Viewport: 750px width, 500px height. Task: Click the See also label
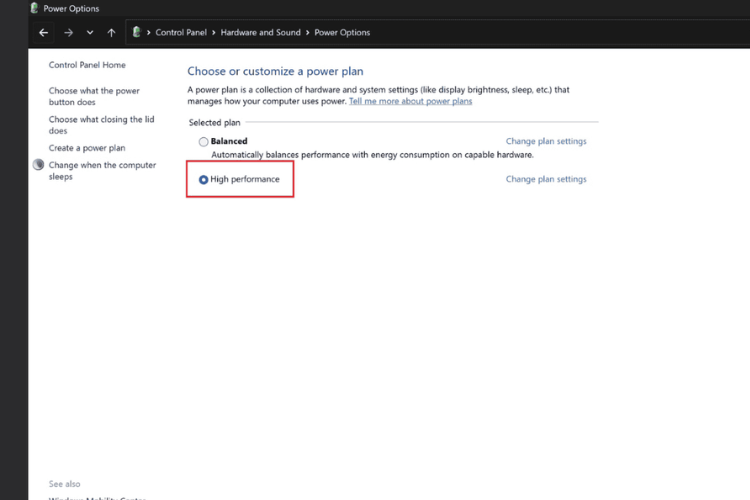point(65,484)
